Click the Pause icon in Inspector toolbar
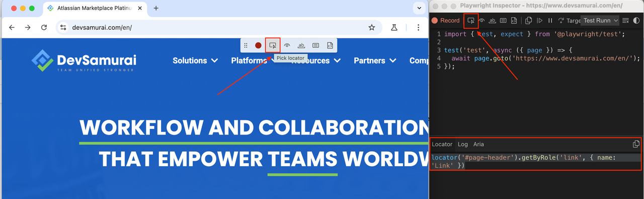The height and width of the screenshot is (199, 644). [550, 21]
